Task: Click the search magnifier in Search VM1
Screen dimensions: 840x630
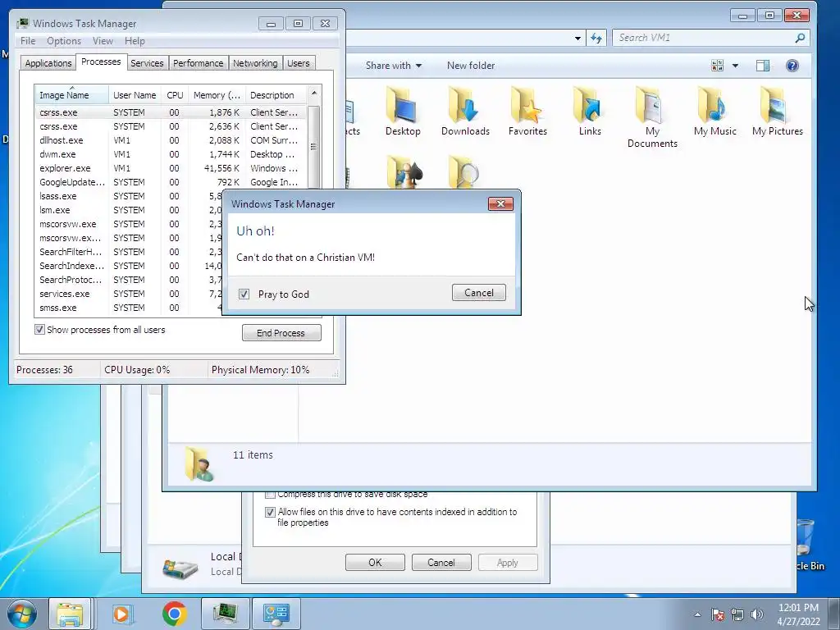Action: click(x=800, y=38)
